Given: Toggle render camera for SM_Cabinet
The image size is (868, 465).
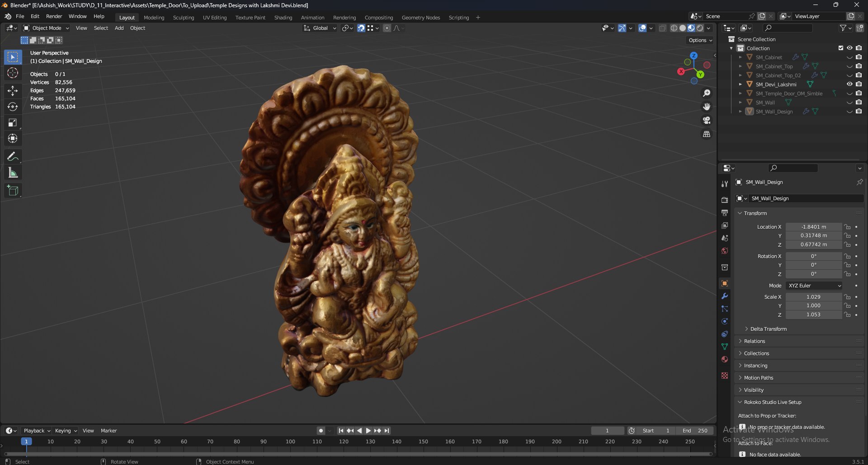Looking at the screenshot, I should point(859,57).
